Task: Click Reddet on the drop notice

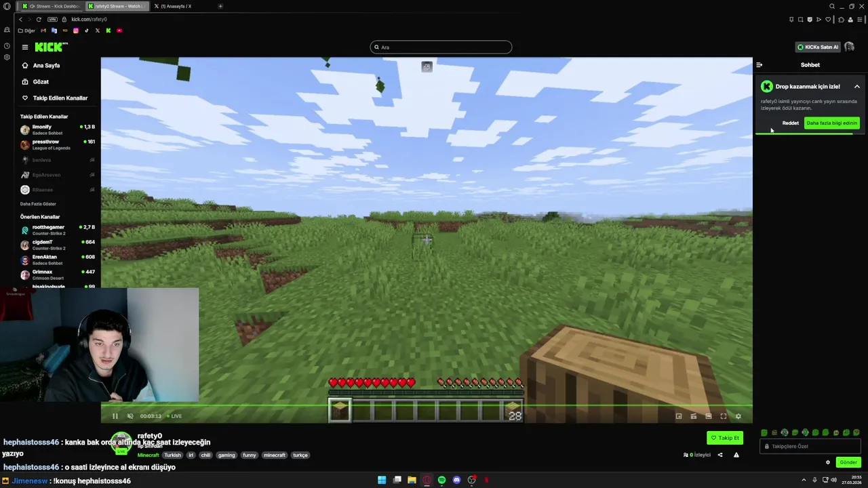Action: click(x=790, y=123)
